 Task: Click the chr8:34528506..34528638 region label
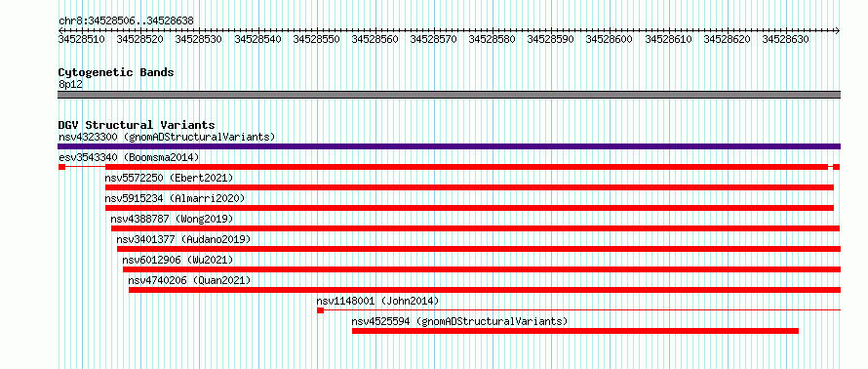[126, 21]
